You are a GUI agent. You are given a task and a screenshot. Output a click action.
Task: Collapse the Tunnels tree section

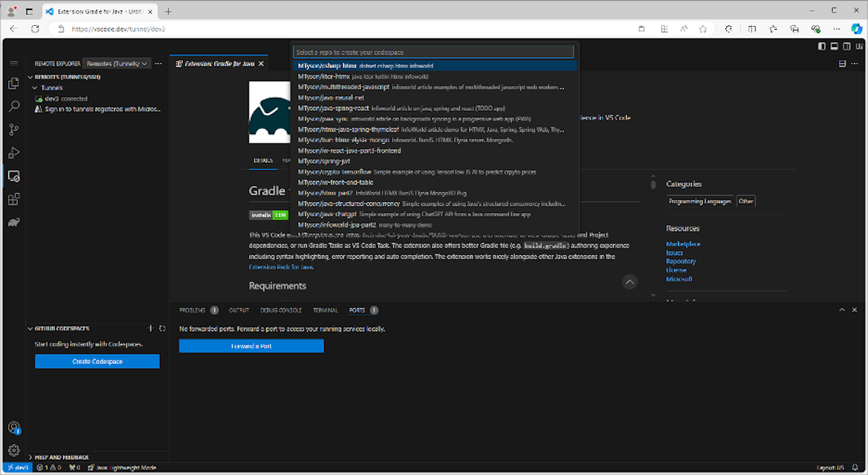[x=46, y=87]
